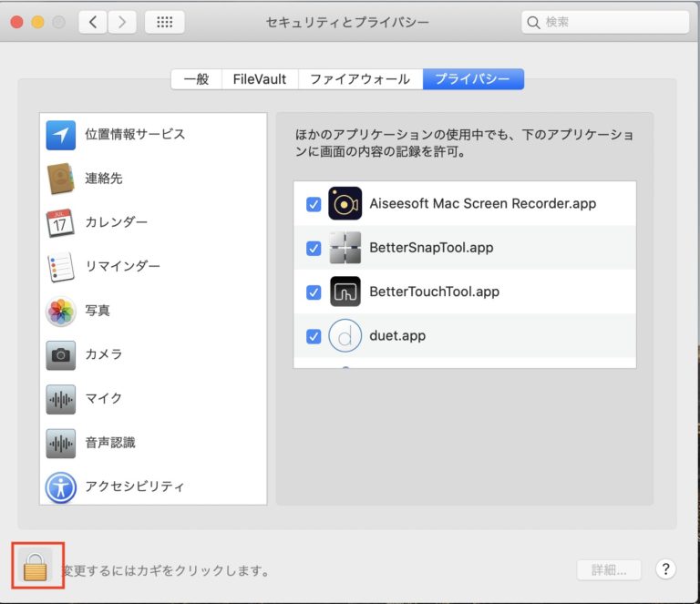The width and height of the screenshot is (700, 604).
Task: Uncheck Aiseesoft Mac Screen Recorder.app checkbox
Action: pos(314,204)
